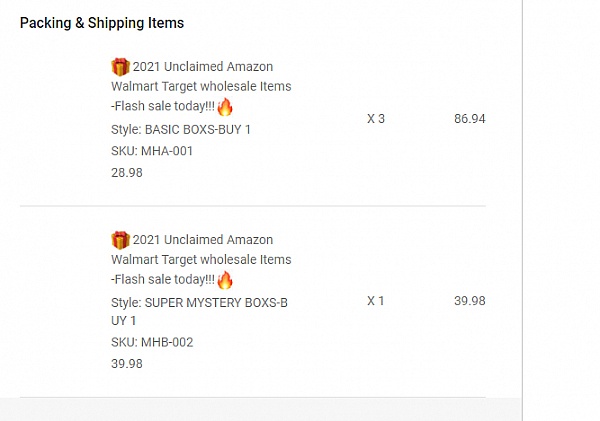This screenshot has width=600, height=421.
Task: Click Style: SUPER MYSTERY BOXS-BUY 1 text
Action: tap(199, 312)
